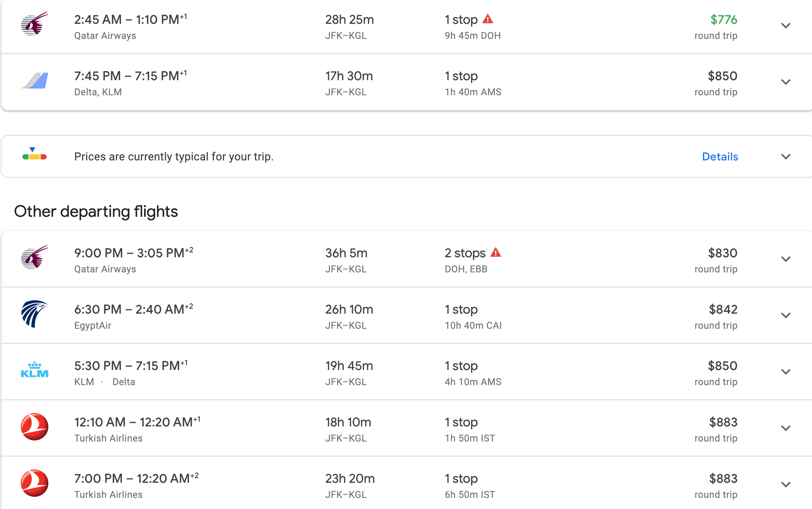Expand the typical prices insight panel

click(785, 156)
